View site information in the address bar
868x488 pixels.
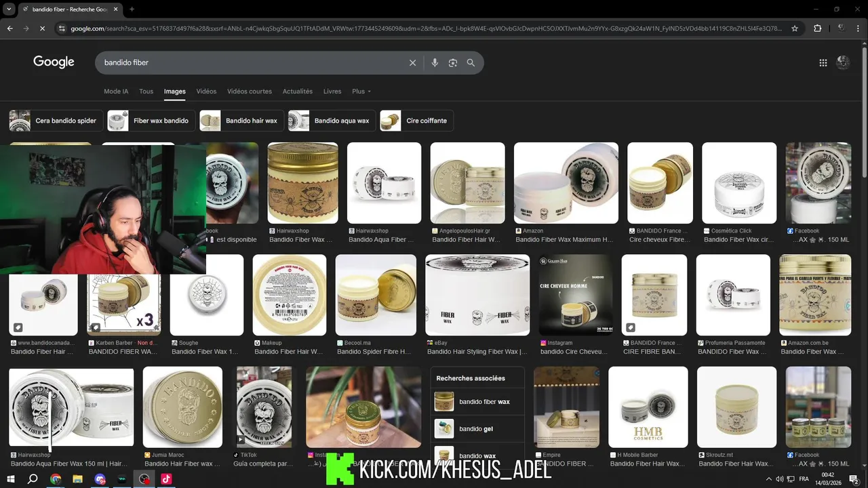pos(62,28)
